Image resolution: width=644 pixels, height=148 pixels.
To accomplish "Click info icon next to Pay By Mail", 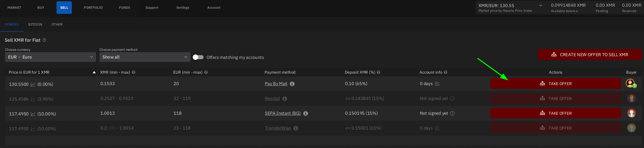I will [292, 84].
